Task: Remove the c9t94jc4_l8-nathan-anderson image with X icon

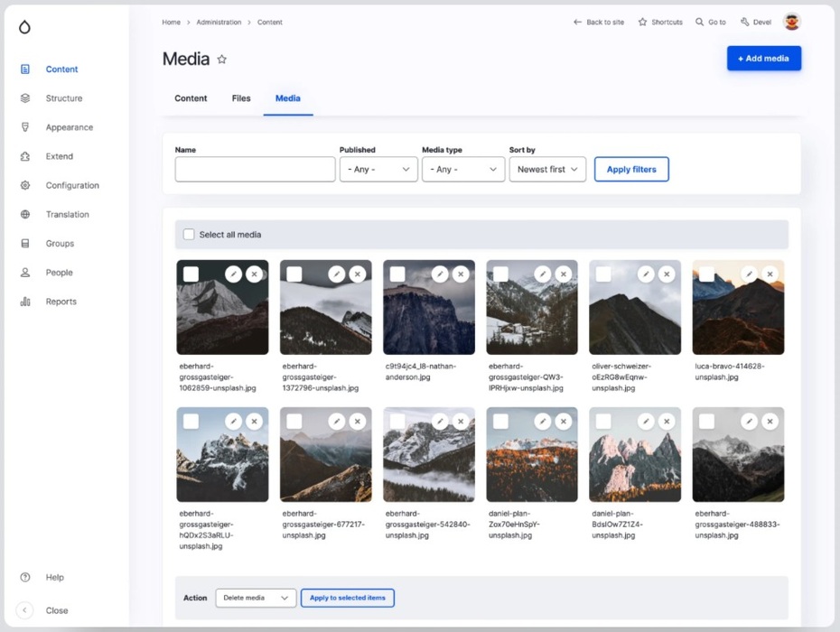Action: [x=461, y=274]
